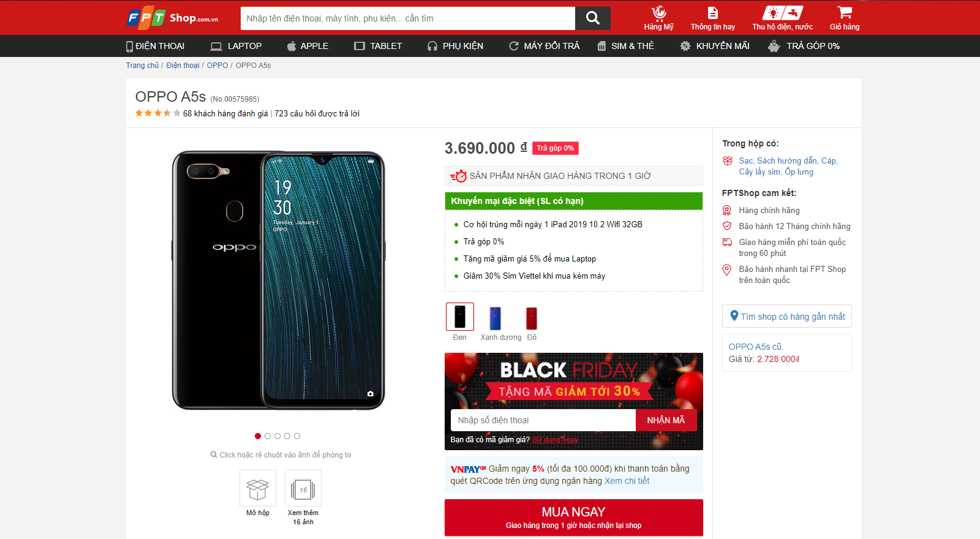The height and width of the screenshot is (539, 980).
Task: Go to Trang chủ breadcrumb
Action: coord(142,66)
